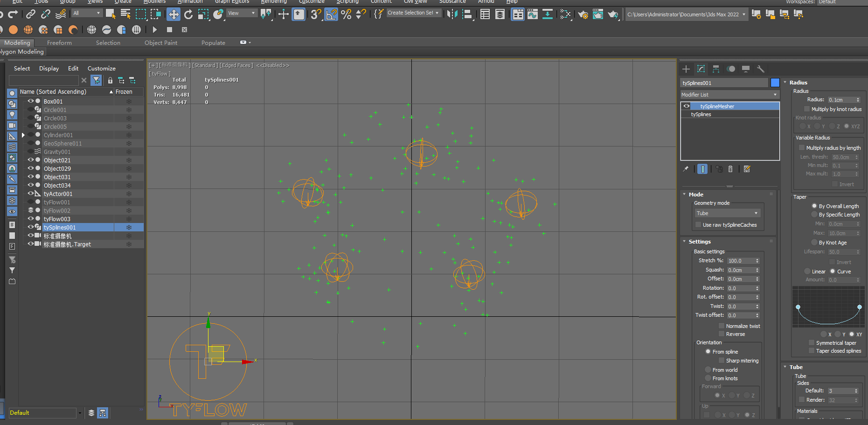
Task: Open scene explorer Customize menu
Action: 102,68
